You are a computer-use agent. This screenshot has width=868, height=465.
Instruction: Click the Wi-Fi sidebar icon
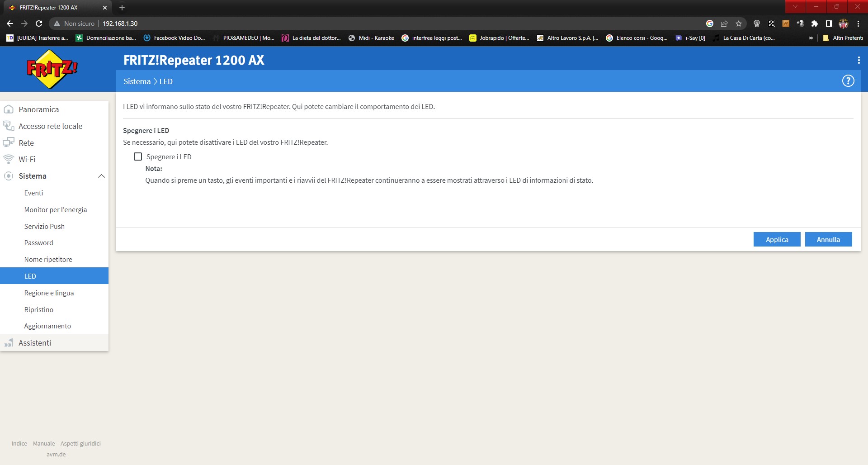pos(9,159)
